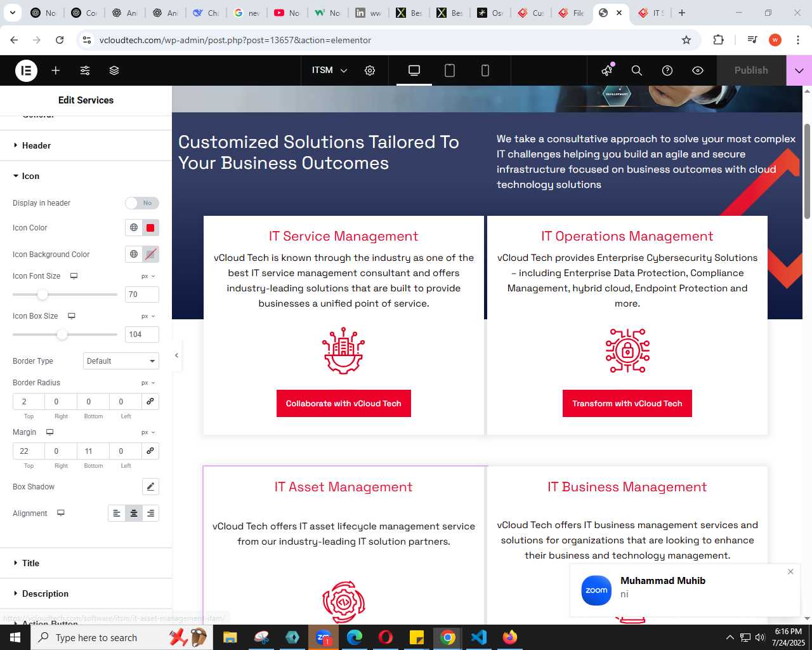Select the IT Asset Management heading
812x650 pixels.
[x=344, y=487]
